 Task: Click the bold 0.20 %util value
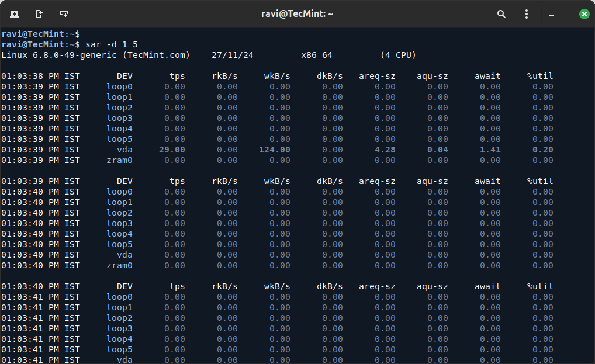click(x=542, y=150)
